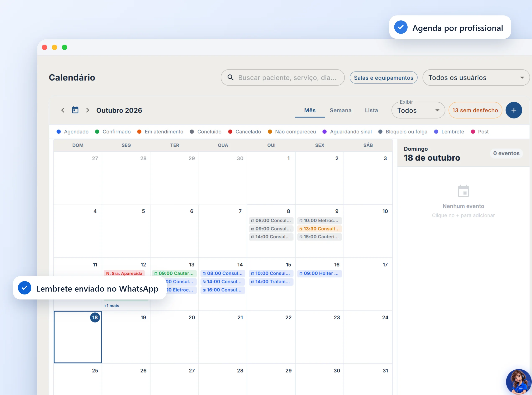Open Salas e equipamentos
The image size is (532, 395).
coord(383,78)
